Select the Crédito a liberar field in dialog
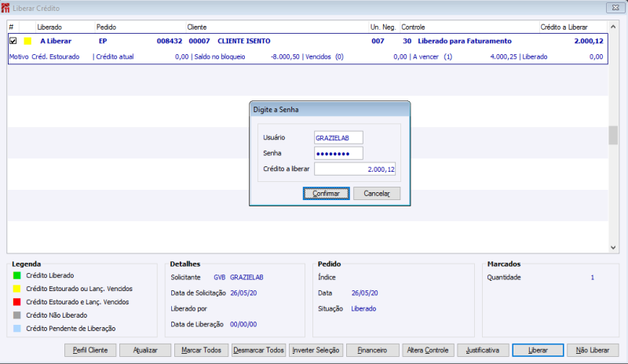This screenshot has width=628, height=364. click(355, 169)
